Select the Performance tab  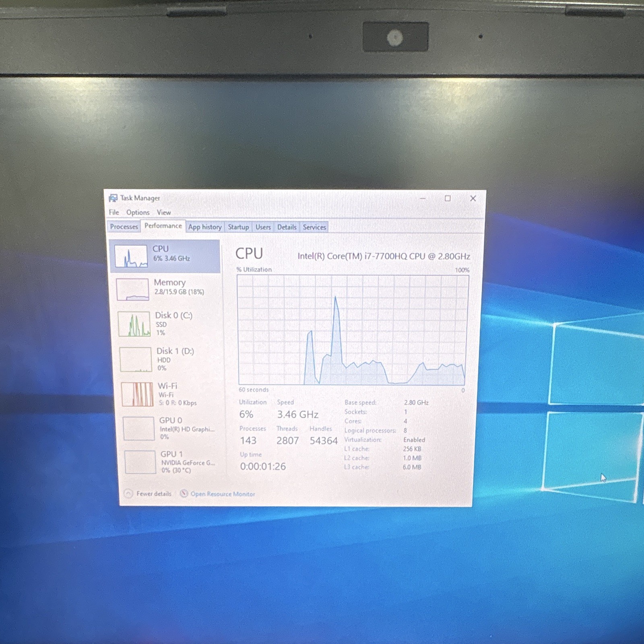[x=163, y=226]
